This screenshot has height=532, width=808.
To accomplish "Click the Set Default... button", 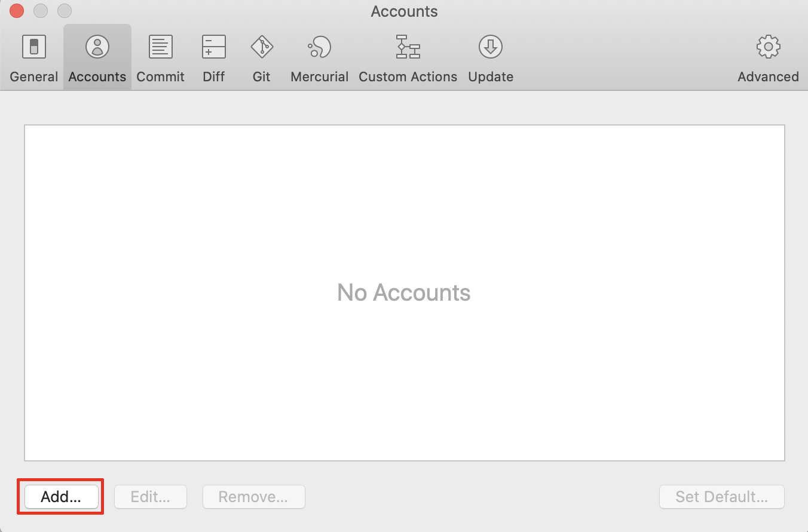I will click(722, 497).
